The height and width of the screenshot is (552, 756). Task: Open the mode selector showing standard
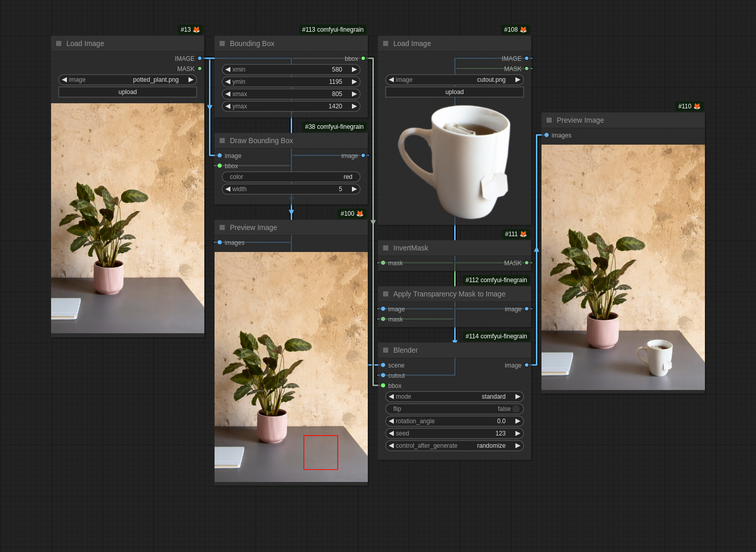455,397
